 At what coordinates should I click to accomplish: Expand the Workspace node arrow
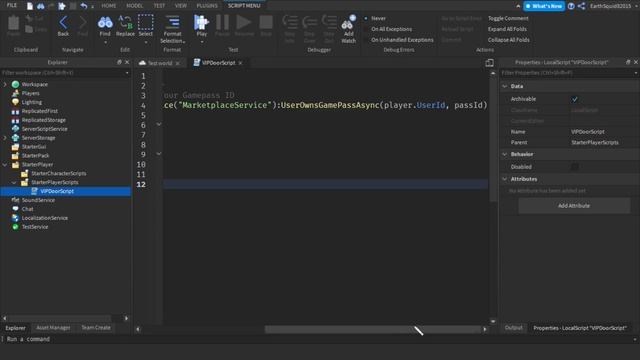[5, 84]
